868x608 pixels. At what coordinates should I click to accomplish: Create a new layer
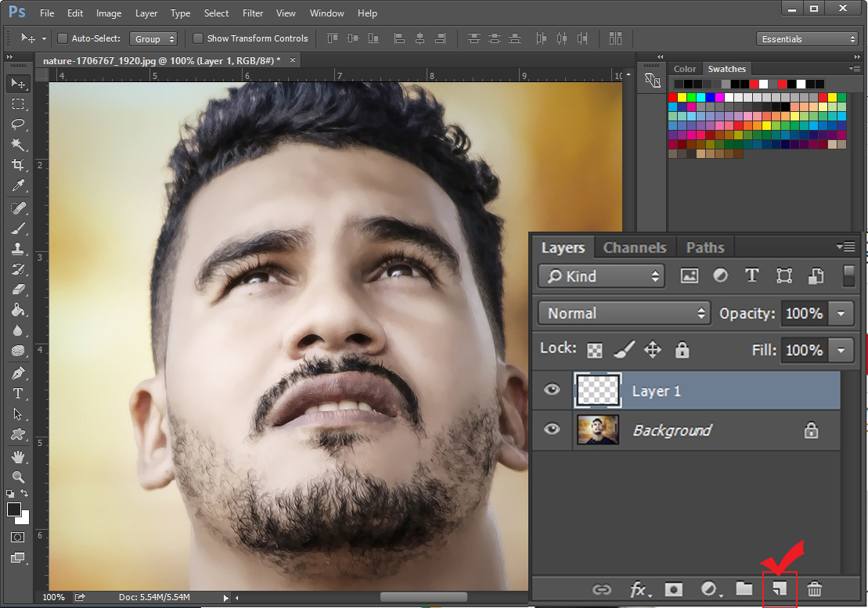pos(780,589)
